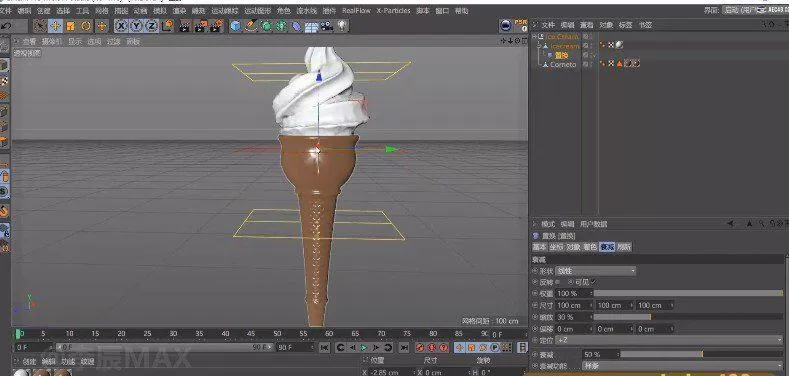789x376 pixels.
Task: Open the 模式 menu in Attribute Manager
Action: click(548, 224)
